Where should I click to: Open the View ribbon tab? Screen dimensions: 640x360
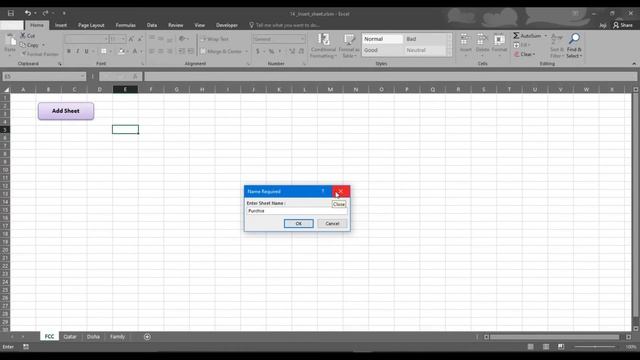tap(200, 25)
